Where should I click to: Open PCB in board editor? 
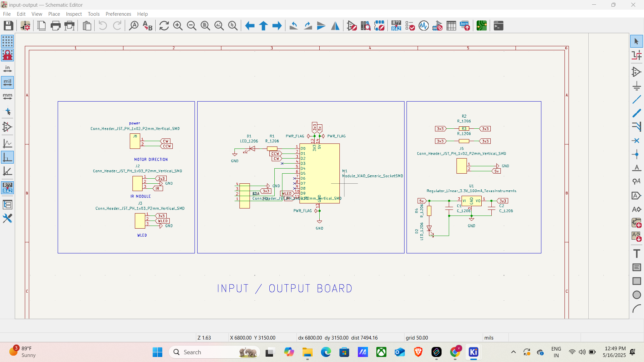(x=482, y=26)
